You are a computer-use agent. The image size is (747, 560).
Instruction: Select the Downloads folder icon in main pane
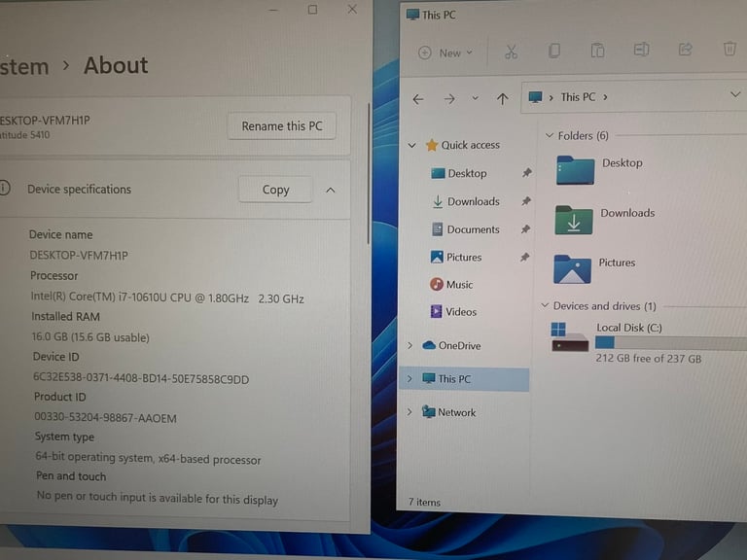pyautogui.click(x=574, y=220)
